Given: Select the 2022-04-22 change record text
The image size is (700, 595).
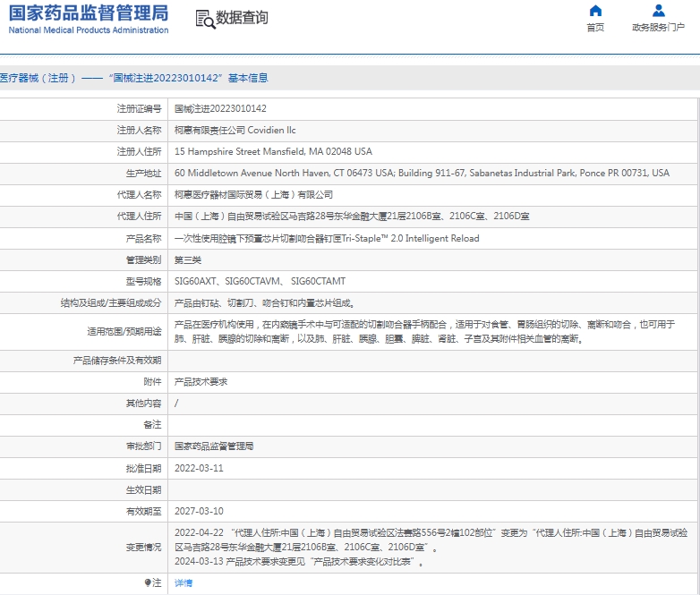Looking at the screenshot, I should coord(431,540).
